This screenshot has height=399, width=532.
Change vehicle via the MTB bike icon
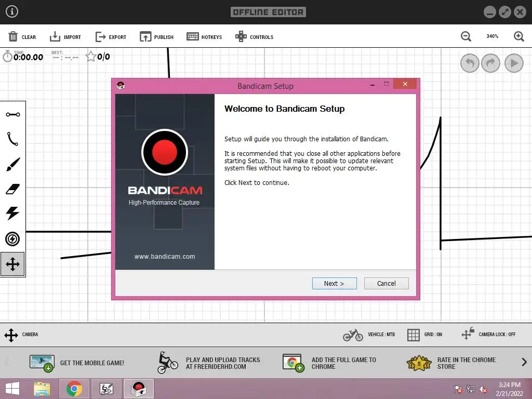[x=353, y=335]
